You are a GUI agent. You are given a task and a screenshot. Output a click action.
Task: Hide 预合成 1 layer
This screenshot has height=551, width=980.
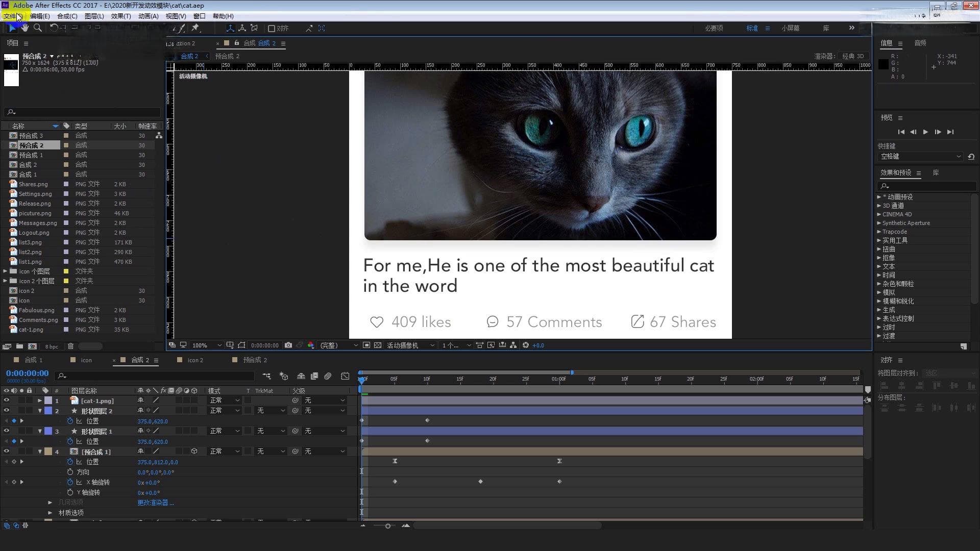click(6, 452)
